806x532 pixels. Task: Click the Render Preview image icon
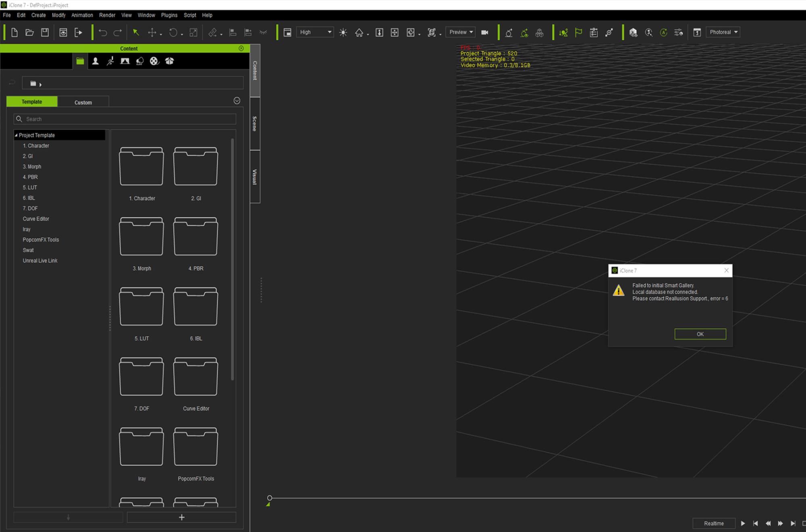(x=63, y=33)
